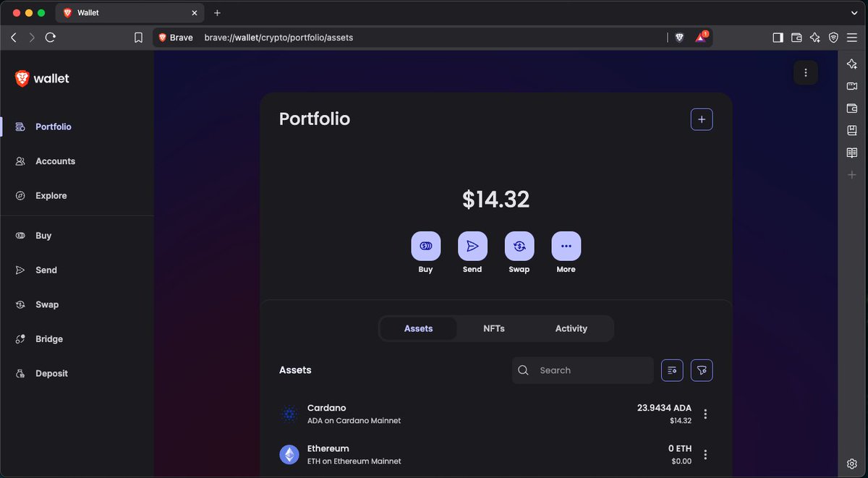Screen dimensions: 868x478
Task: Open Portfolio in wallet sidebar
Action: (54, 127)
